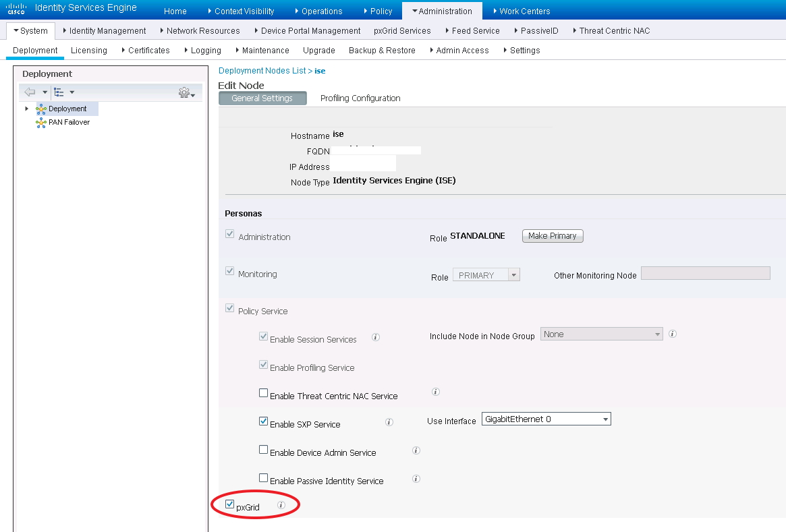Open dropdown arrow next to tree view icon
The height and width of the screenshot is (532, 786).
(x=72, y=92)
